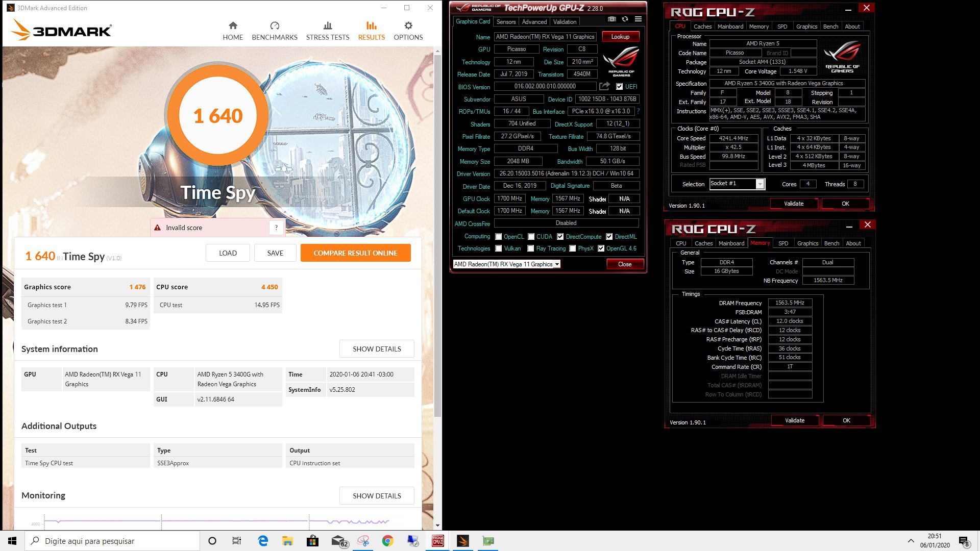The image size is (980, 551).
Task: Toggle OpenGL 4.6 checkbox in GPU-Z
Action: (601, 248)
